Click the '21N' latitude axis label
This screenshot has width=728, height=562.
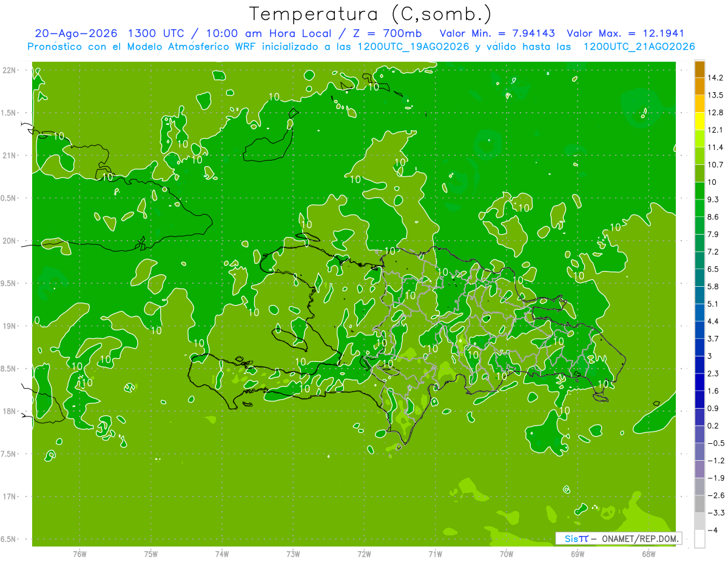pos(10,156)
